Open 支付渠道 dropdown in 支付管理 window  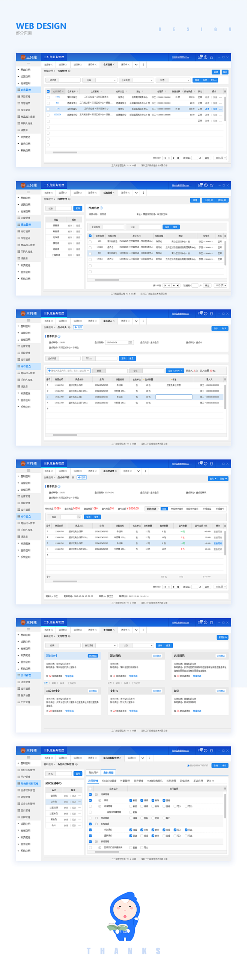(106, 646)
